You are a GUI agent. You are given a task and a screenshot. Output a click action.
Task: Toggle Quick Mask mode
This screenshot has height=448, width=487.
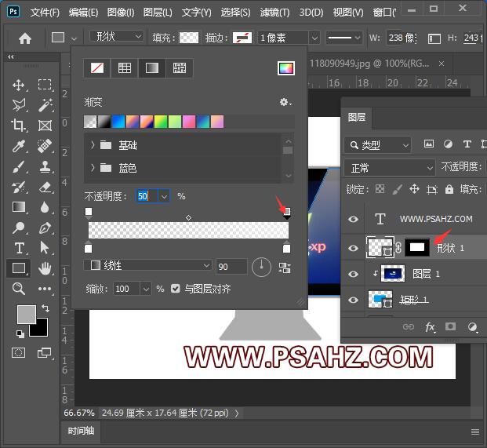tap(18, 352)
